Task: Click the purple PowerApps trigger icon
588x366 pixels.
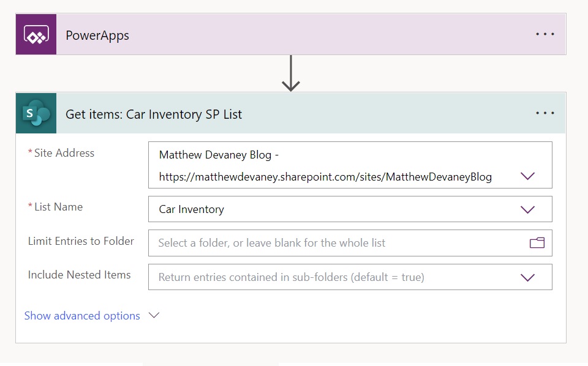Action: pyautogui.click(x=36, y=34)
